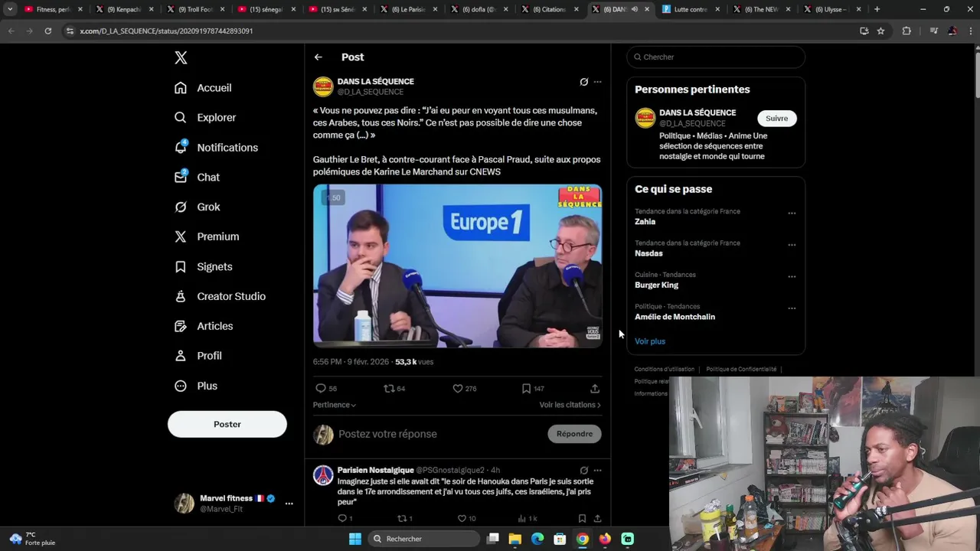This screenshot has height=551, width=980.
Task: Click the URL address bar
Action: tap(459, 31)
